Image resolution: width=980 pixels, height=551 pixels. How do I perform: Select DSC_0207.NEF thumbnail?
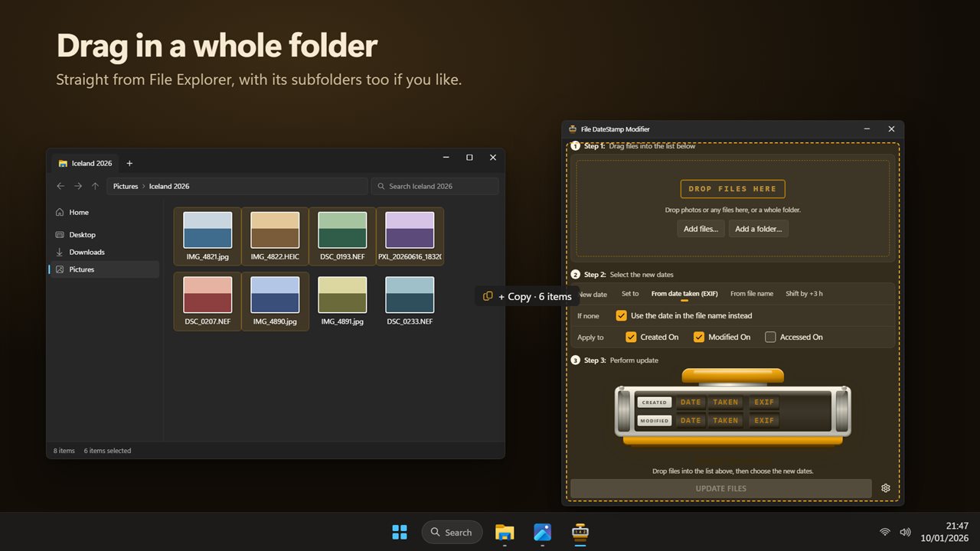tap(207, 295)
